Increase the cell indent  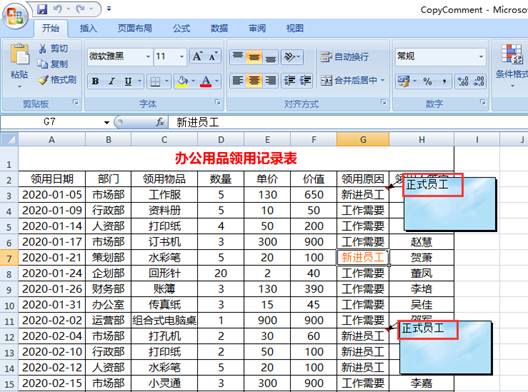[x=305, y=80]
